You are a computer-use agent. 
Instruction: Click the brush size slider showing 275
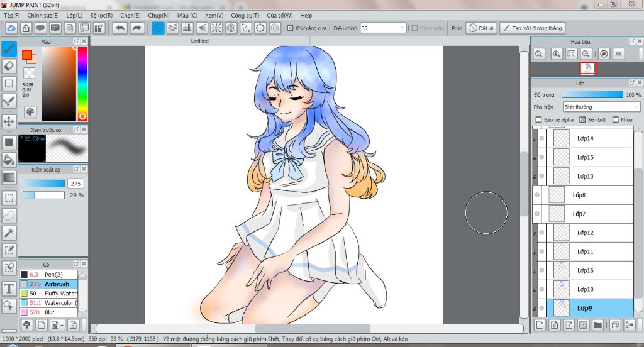point(43,184)
